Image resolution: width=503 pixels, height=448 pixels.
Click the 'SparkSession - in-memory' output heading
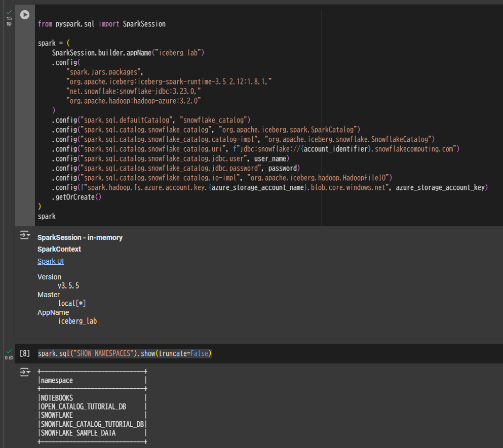pos(80,237)
